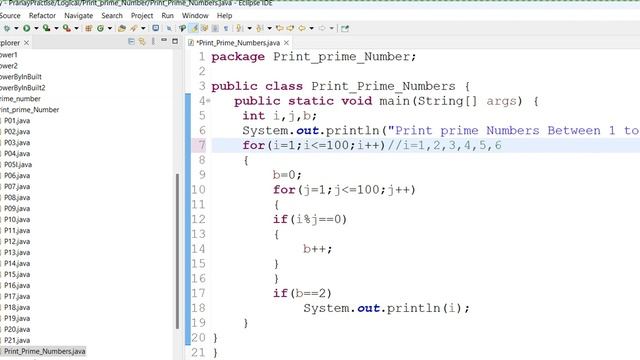
Task: Open the Coverage dropdown arrow
Action: 56,28
